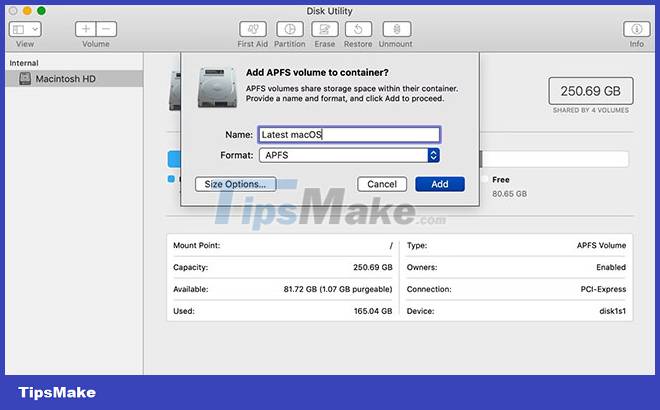Click the blue used segment of usage bar
Screen dimensions: 660x410
174,160
